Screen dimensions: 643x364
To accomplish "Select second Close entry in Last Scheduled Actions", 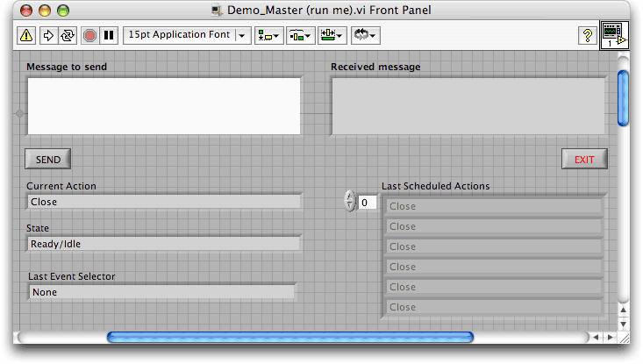I will click(x=493, y=226).
